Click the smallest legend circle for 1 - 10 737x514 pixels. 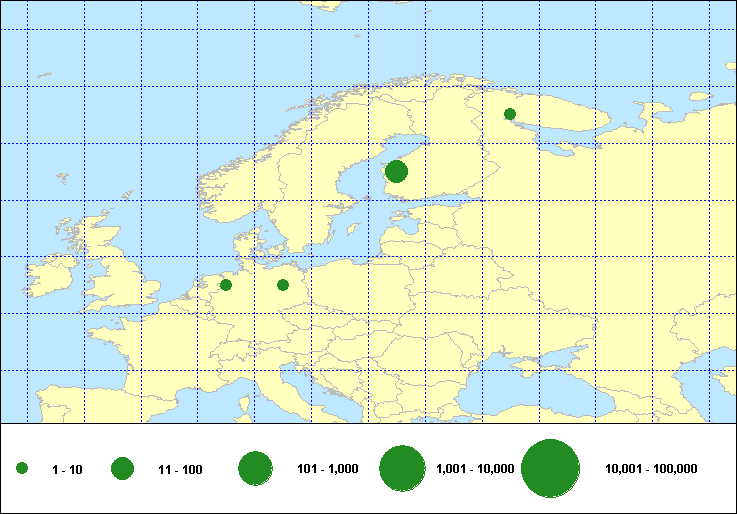pos(22,469)
